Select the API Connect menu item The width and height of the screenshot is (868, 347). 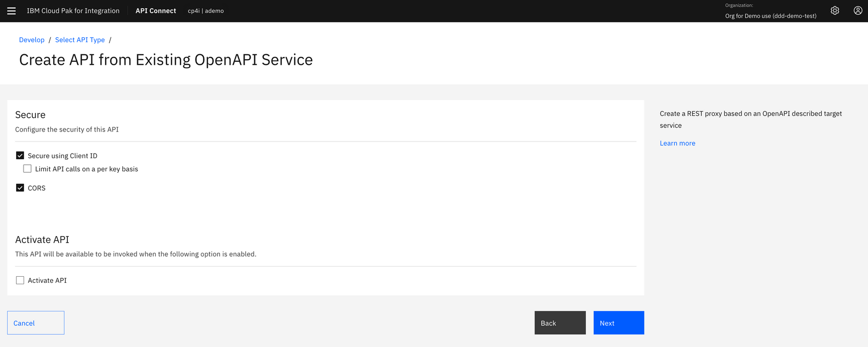156,11
